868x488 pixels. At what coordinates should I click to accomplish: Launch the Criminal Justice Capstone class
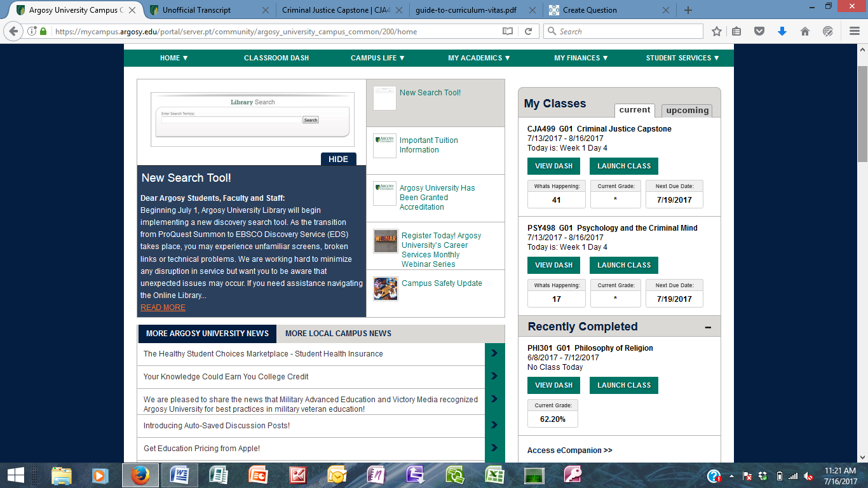click(x=623, y=166)
